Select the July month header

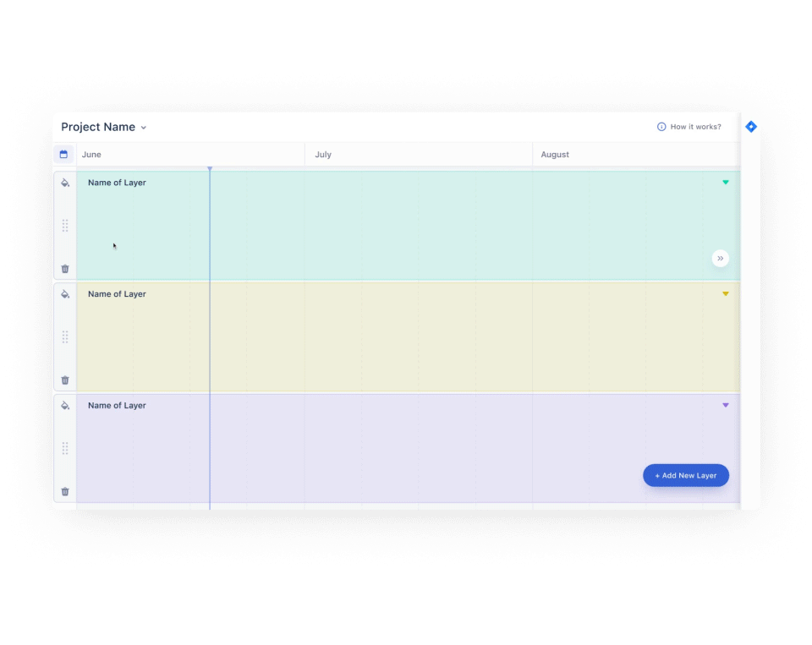(323, 154)
